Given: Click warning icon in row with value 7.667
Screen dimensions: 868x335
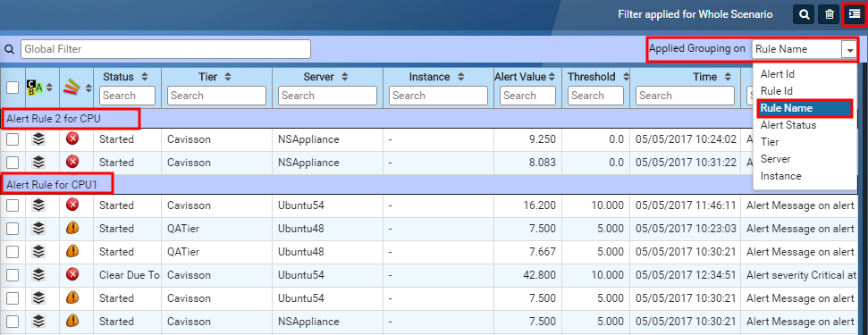Looking at the screenshot, I should click(x=72, y=252).
